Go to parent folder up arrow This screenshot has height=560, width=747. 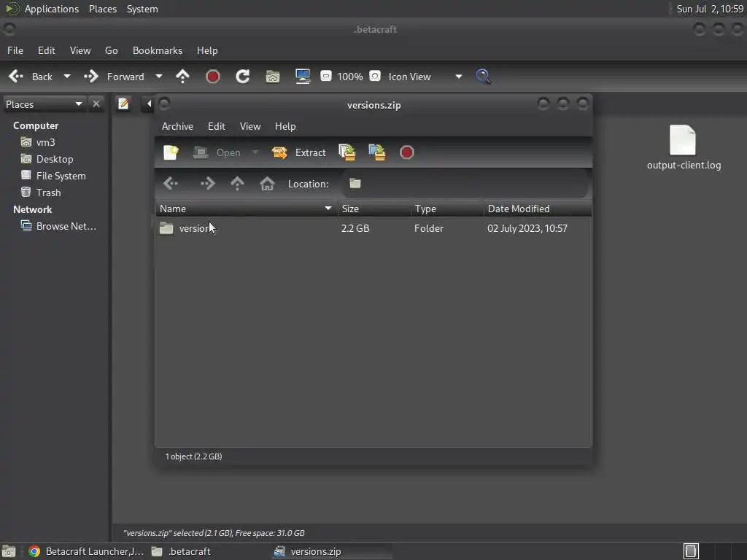182,77
